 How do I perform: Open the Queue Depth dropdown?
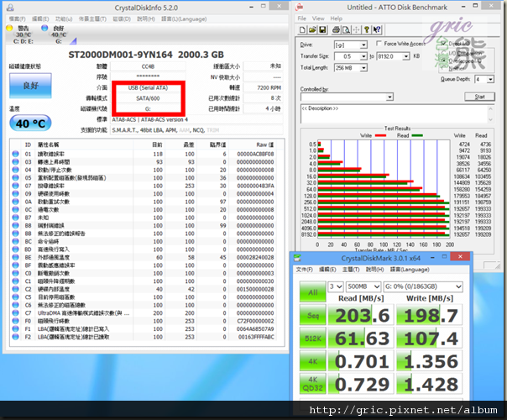(489, 79)
